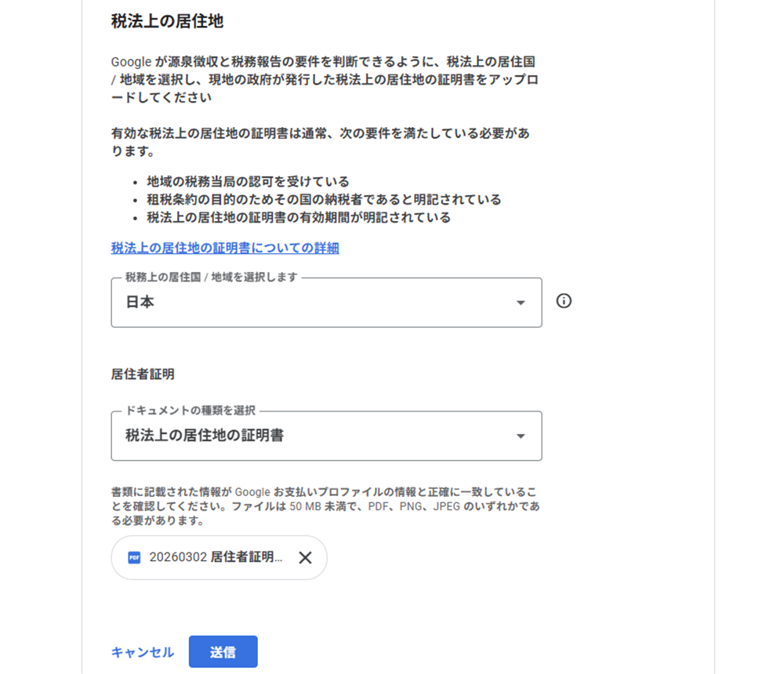Expand the 日本 country dropdown arrow
Image resolution: width=784 pixels, height=674 pixels.
point(521,303)
